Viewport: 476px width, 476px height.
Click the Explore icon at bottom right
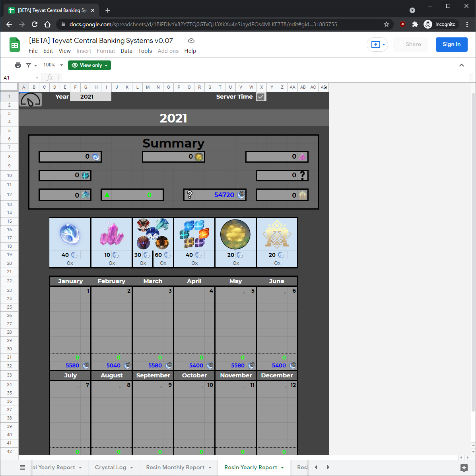[x=464, y=468]
